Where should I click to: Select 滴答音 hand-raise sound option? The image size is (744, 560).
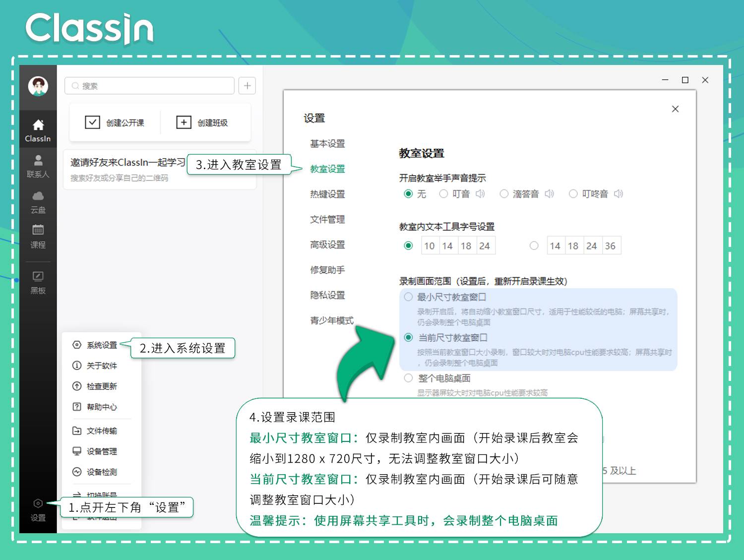click(504, 194)
